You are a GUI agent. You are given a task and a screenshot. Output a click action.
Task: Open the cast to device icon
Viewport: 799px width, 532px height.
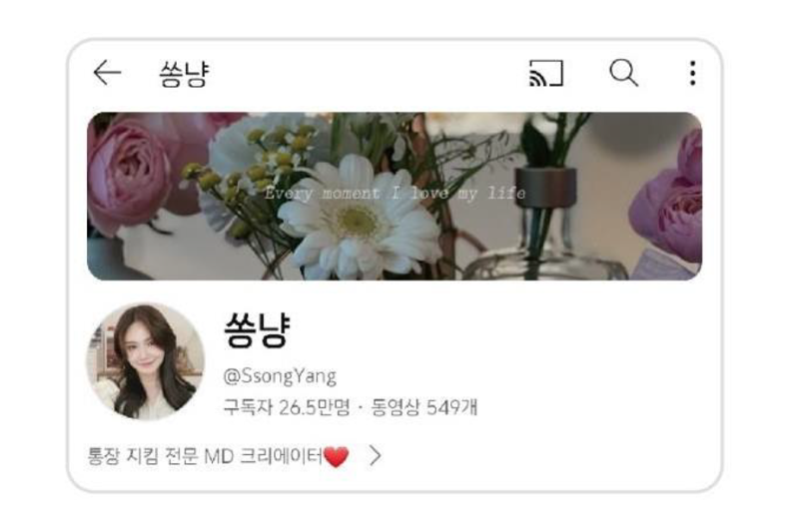pos(546,73)
